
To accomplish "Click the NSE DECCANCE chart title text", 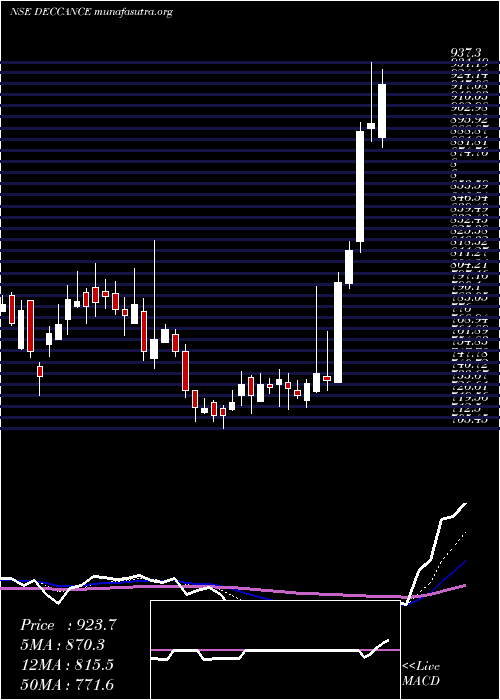I will pyautogui.click(x=91, y=12).
